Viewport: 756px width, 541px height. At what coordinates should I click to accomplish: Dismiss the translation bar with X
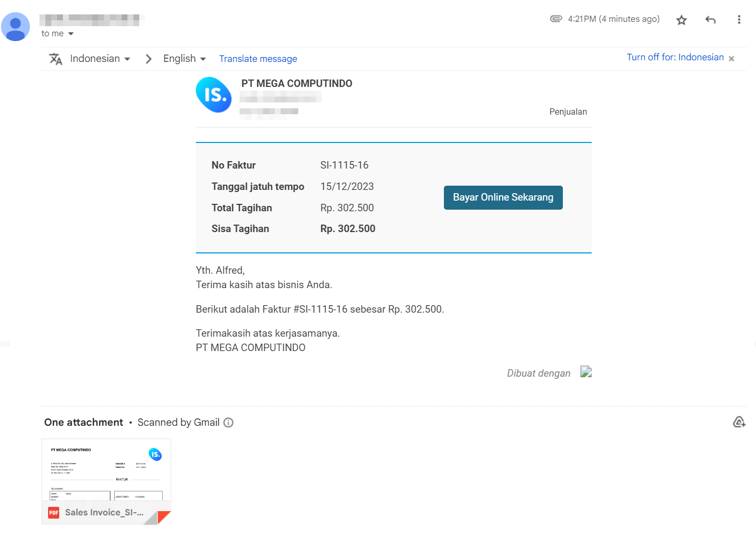click(x=731, y=59)
